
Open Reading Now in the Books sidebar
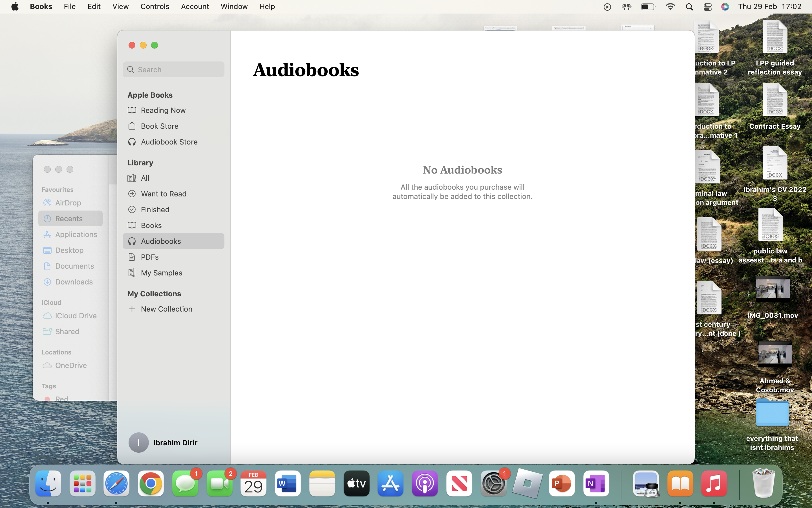click(173, 110)
